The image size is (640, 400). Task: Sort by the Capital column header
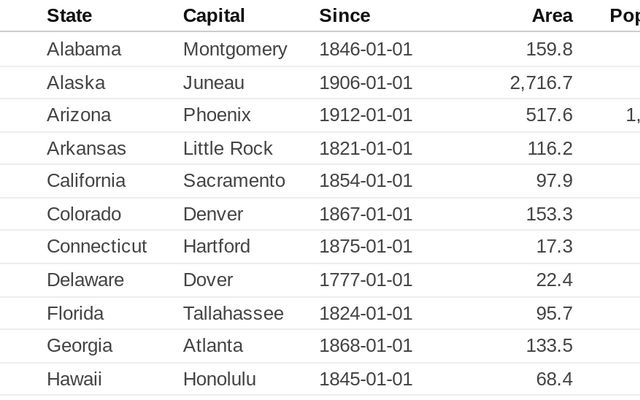tap(213, 16)
